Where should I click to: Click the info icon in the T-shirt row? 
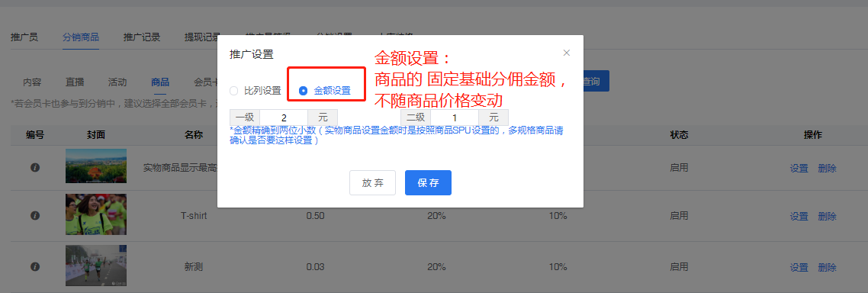pyautogui.click(x=35, y=215)
